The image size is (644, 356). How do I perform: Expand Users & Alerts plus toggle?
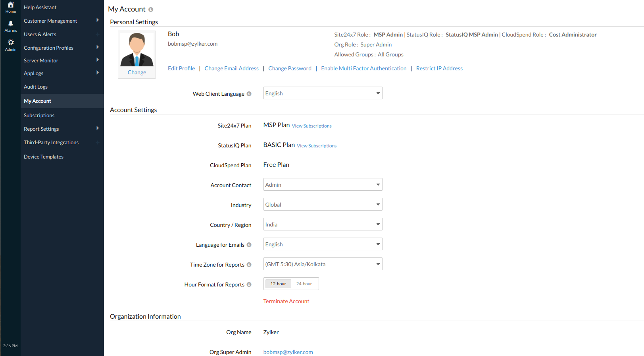(x=98, y=35)
